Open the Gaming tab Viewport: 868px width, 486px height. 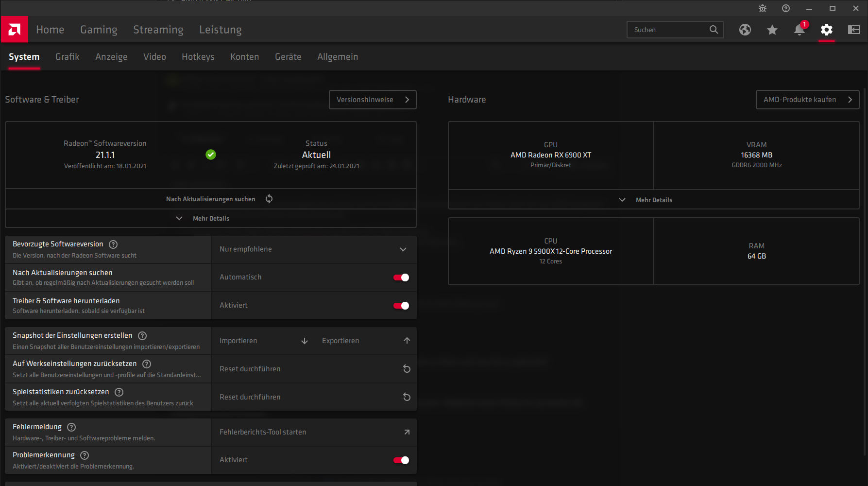click(99, 30)
